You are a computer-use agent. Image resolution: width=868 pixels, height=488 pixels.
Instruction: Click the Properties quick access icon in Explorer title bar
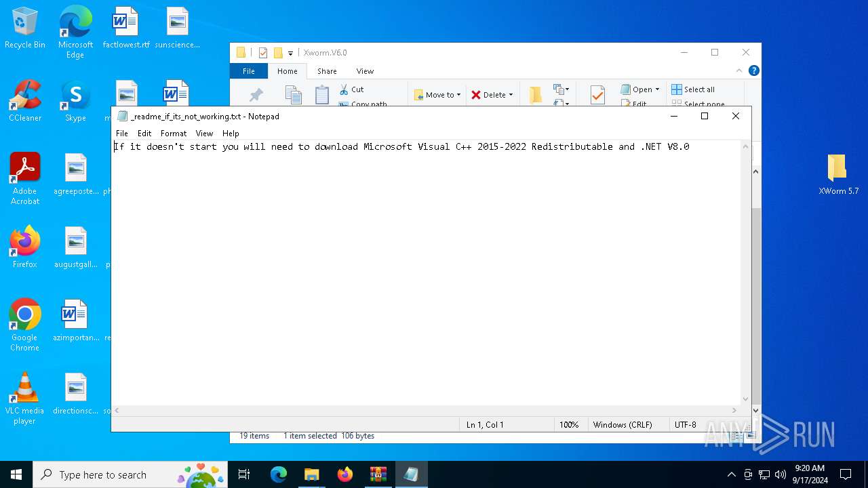tap(263, 53)
